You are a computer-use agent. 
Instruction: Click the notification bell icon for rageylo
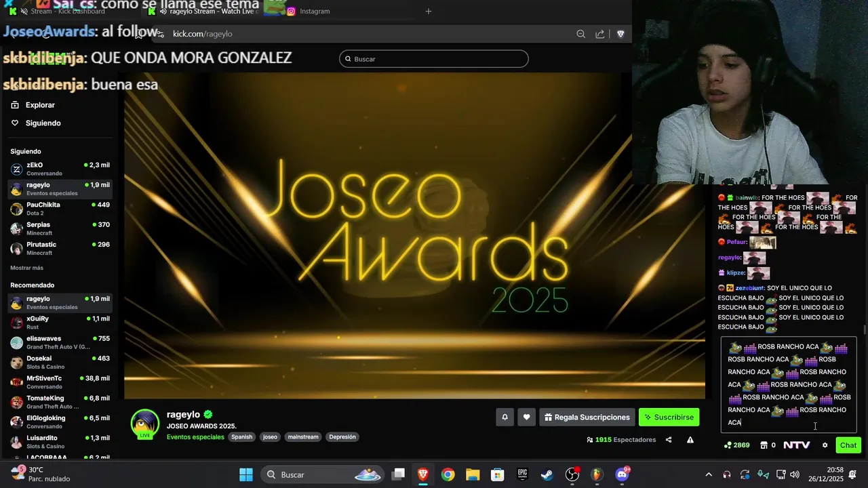click(505, 418)
